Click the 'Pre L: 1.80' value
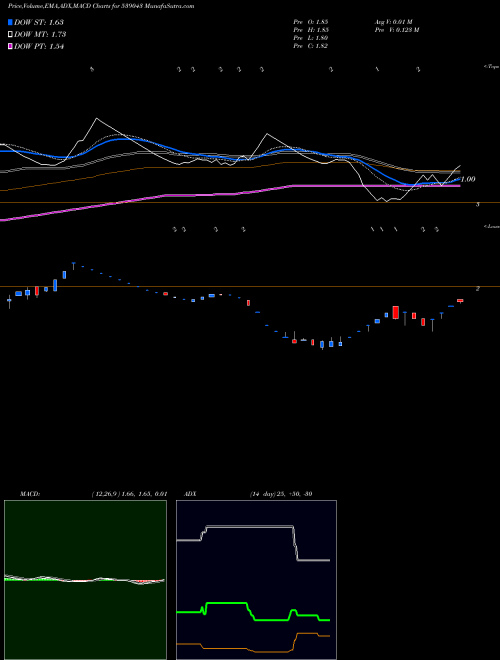Screen dimensions: 500x660 point(311,38)
